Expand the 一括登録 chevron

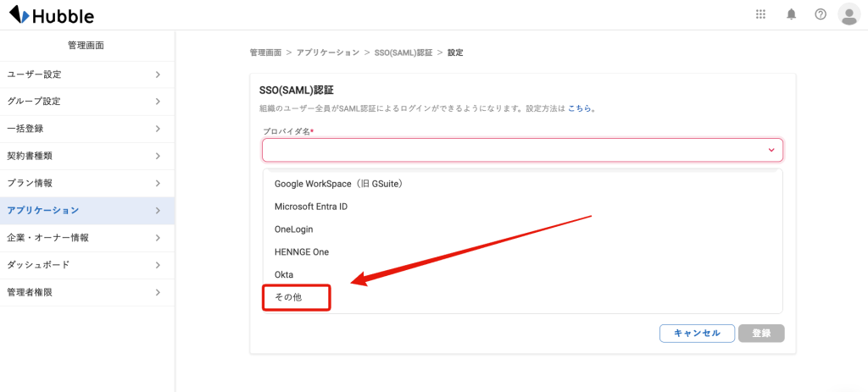tap(158, 129)
